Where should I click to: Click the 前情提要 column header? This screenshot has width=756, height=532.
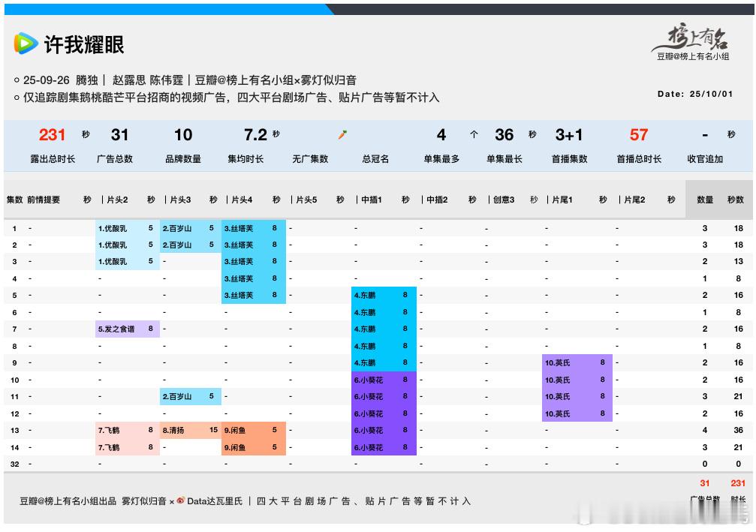tap(44, 200)
